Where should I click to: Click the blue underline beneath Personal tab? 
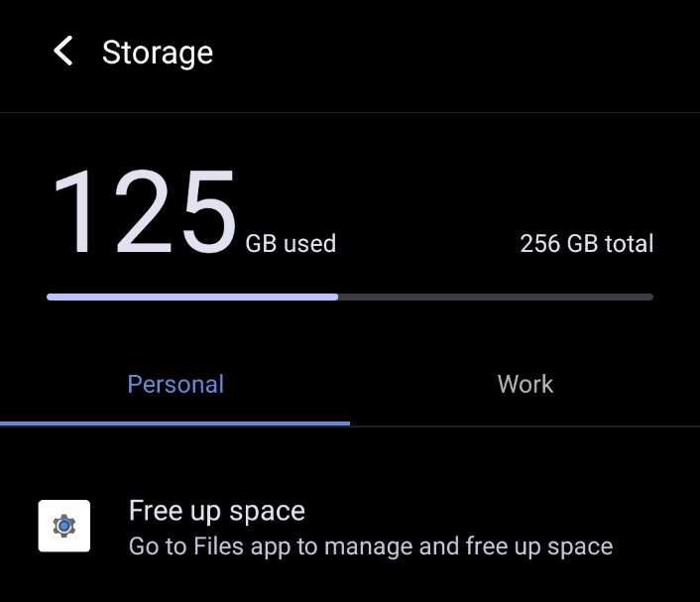[175, 423]
